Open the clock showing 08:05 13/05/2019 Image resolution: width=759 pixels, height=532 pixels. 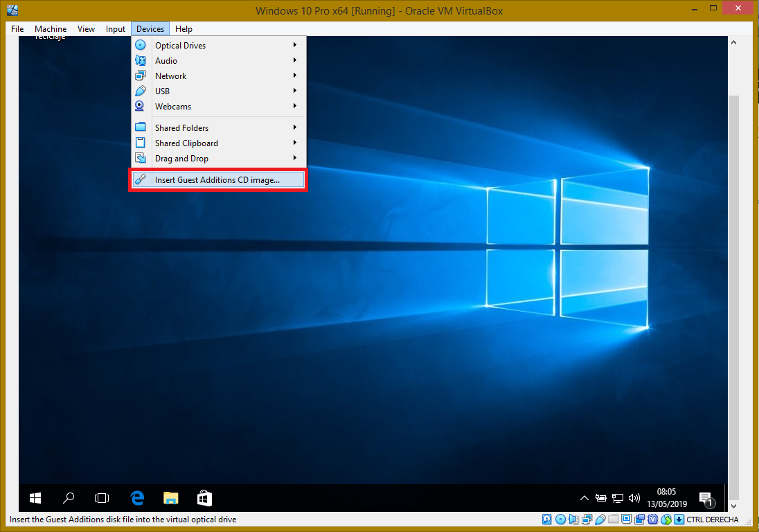click(666, 497)
